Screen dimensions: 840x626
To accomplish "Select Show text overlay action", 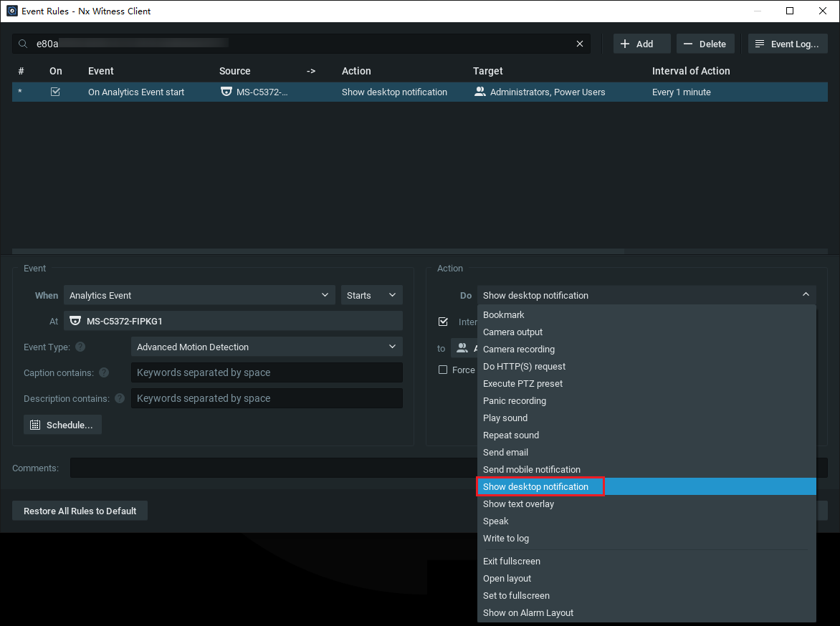I will tap(646, 504).
